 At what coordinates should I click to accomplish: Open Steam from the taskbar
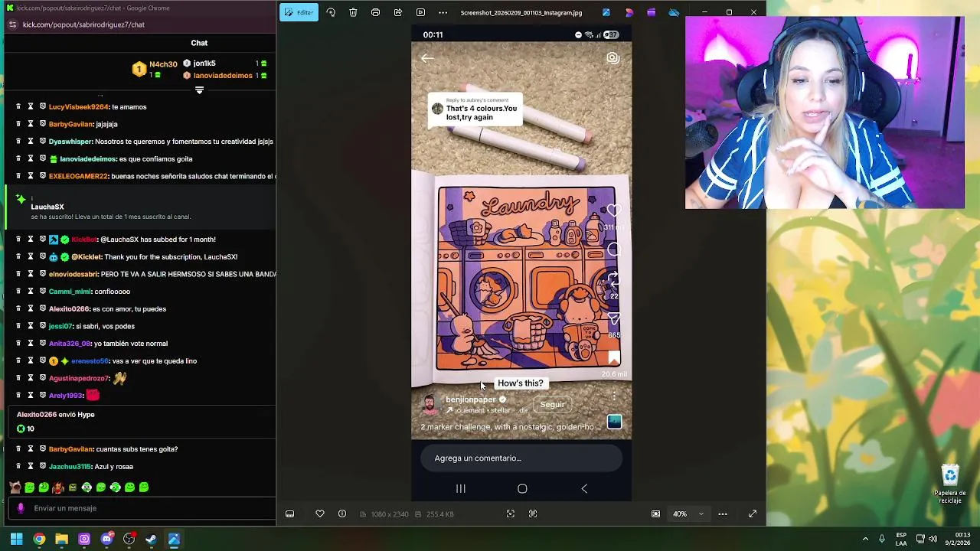pos(151,540)
